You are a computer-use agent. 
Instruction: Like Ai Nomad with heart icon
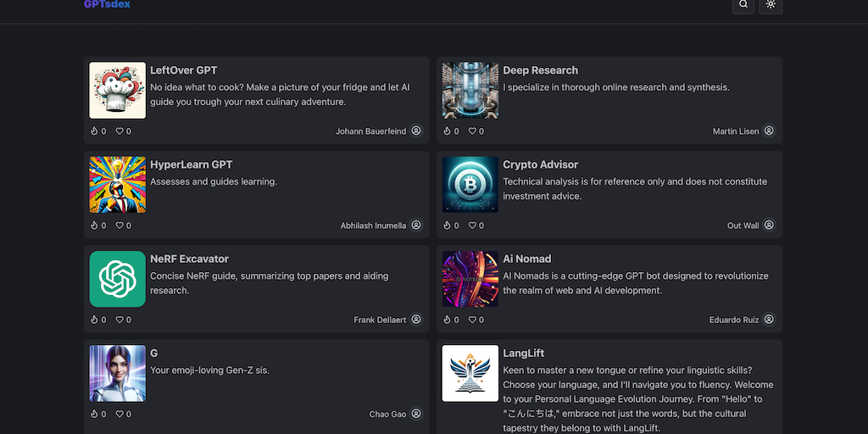[472, 320]
